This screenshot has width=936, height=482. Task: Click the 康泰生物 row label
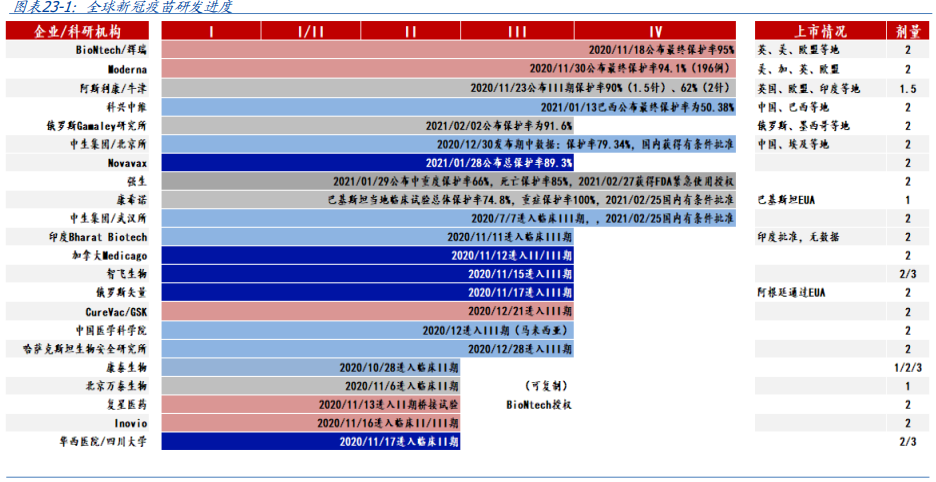[x=127, y=367]
